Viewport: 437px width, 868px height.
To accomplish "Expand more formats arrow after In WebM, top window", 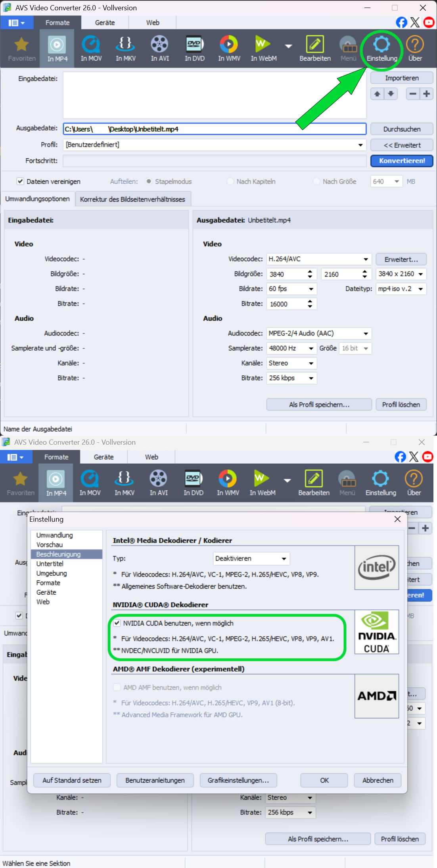I will click(288, 46).
